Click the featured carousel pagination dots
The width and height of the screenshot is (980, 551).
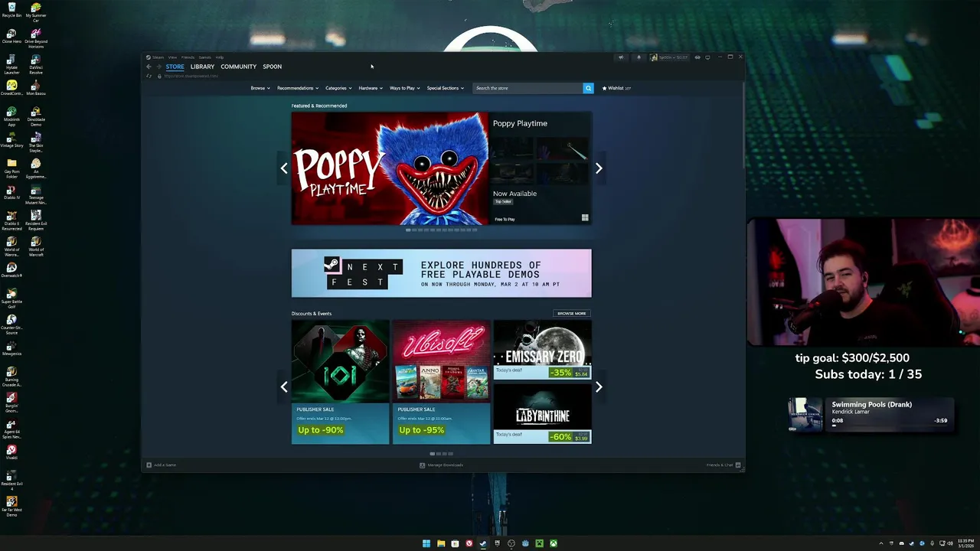pyautogui.click(x=441, y=230)
